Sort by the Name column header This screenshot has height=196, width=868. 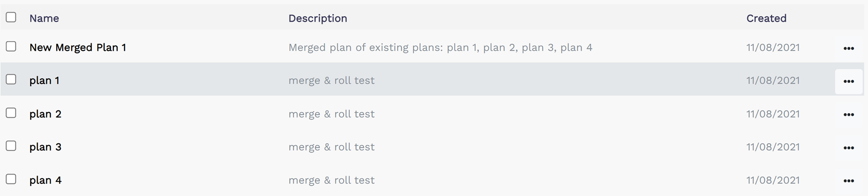point(44,18)
